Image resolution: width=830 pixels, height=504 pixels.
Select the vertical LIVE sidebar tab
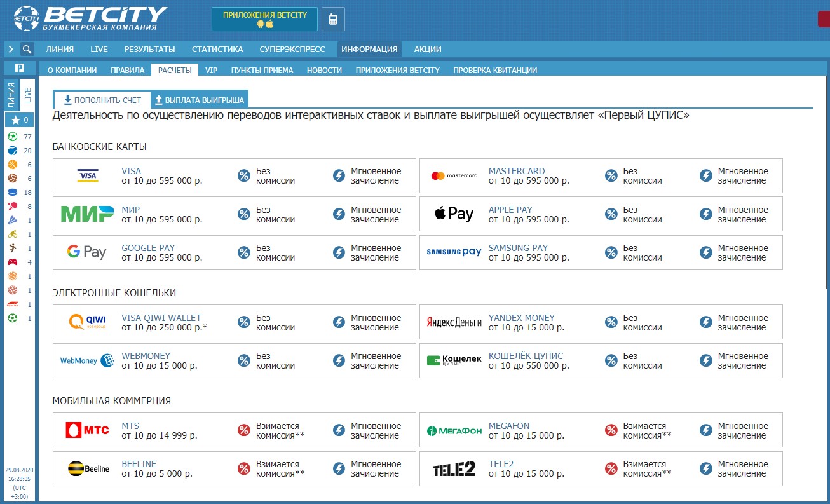27,95
